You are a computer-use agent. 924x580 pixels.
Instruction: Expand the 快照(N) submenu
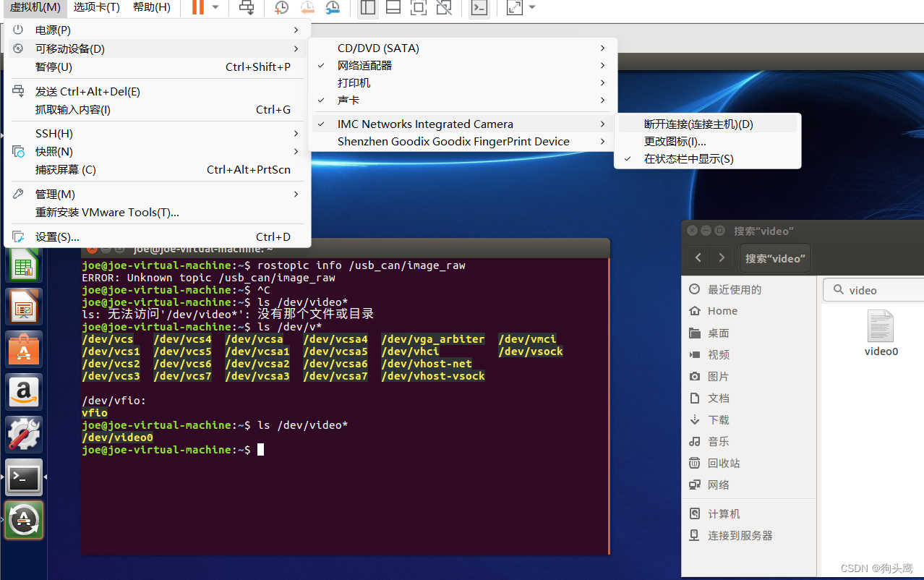(158, 151)
